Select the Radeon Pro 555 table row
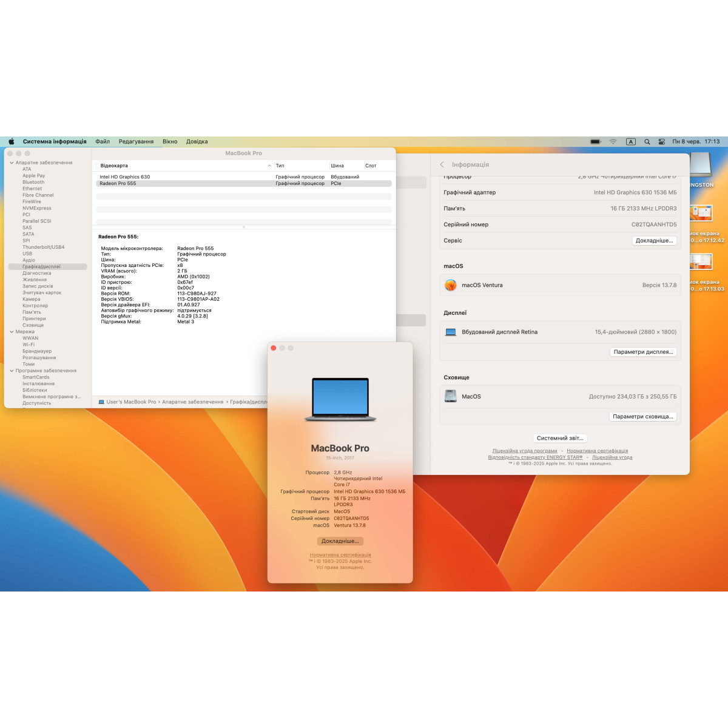728x728 pixels. click(244, 183)
